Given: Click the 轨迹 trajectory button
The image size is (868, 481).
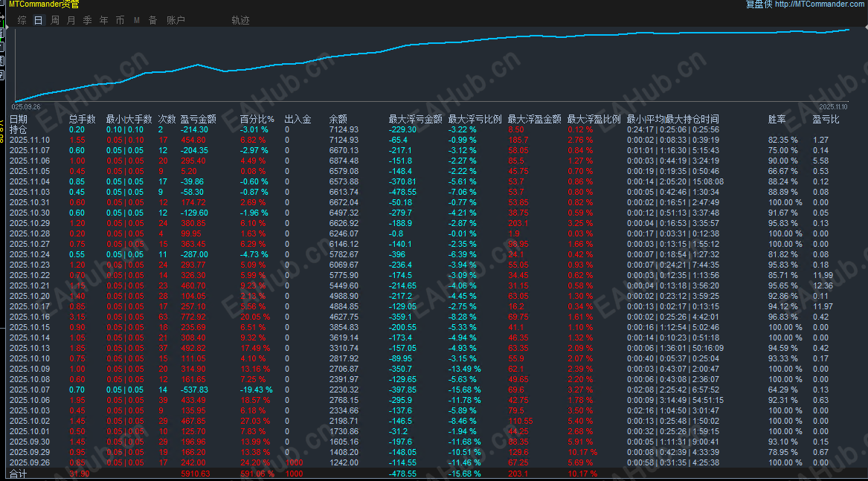Looking at the screenshot, I should point(240,20).
